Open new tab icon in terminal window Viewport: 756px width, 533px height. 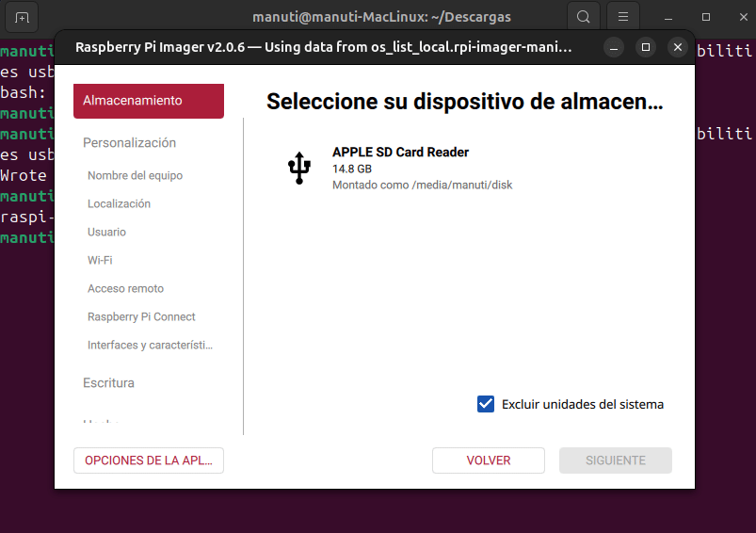[22, 17]
